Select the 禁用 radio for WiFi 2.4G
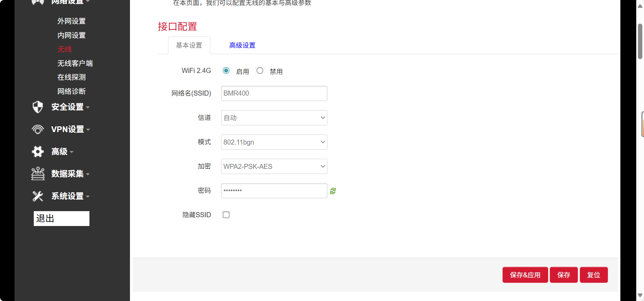Viewport: 644px width, 301px height. click(x=260, y=71)
